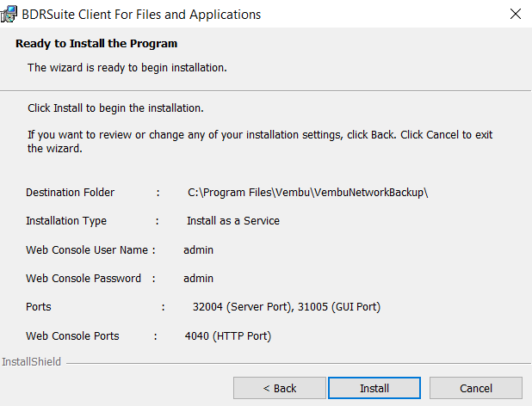Click the BDRSuite installer icon in title bar
The image size is (532, 406).
pyautogui.click(x=9, y=14)
